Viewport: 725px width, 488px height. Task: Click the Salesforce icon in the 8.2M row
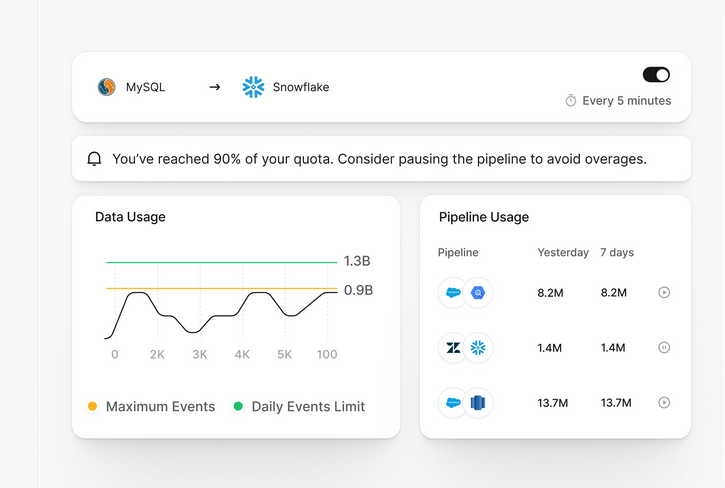tap(453, 292)
